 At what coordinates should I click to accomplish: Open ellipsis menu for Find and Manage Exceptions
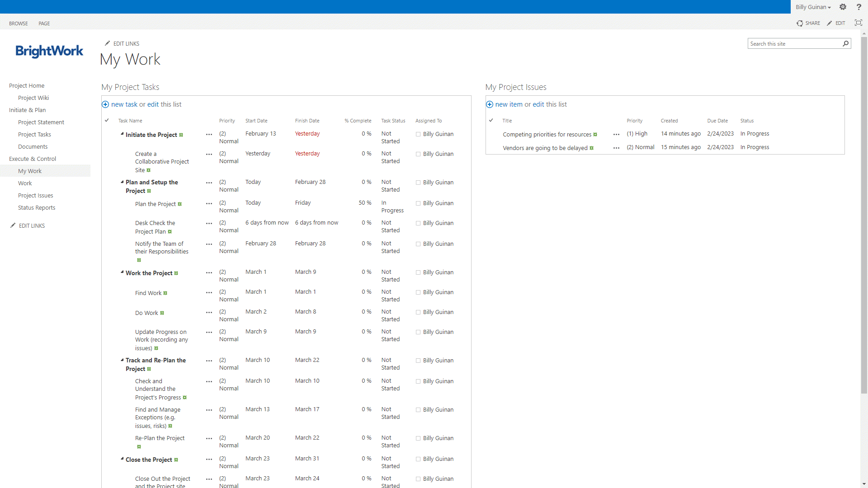click(209, 410)
